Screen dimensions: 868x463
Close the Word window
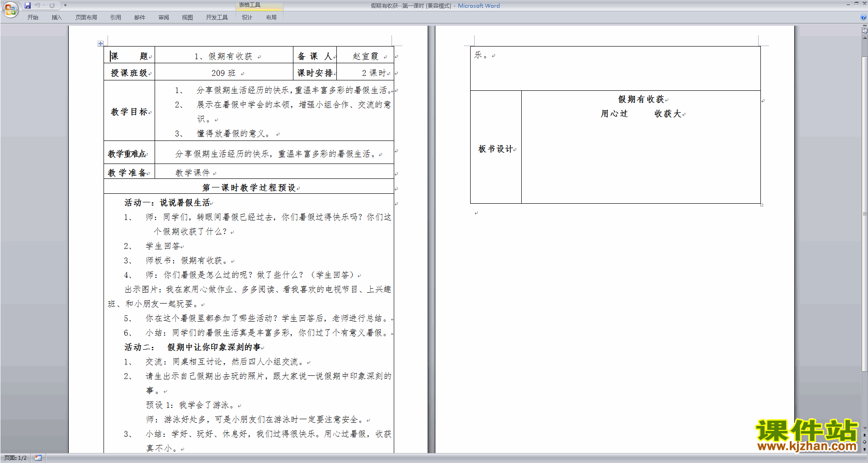864,4
